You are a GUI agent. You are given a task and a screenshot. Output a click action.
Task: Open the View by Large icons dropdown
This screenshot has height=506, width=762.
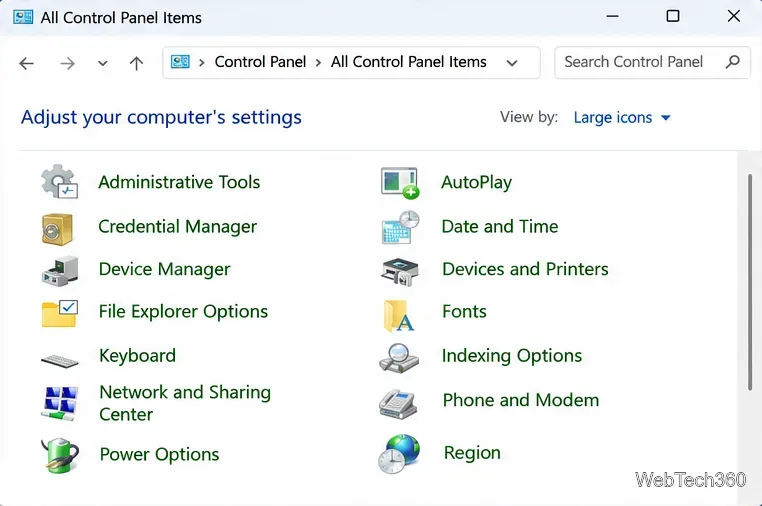click(x=622, y=117)
